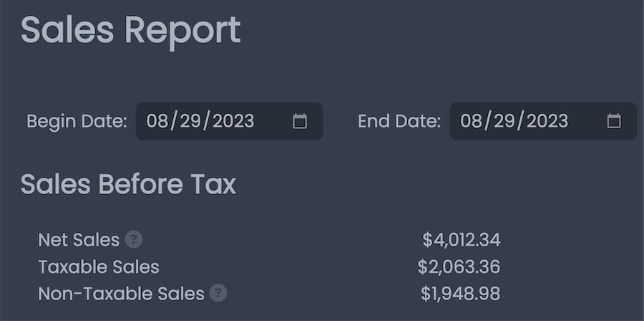
Task: Click the Net Sales row label
Action: pyautogui.click(x=79, y=239)
